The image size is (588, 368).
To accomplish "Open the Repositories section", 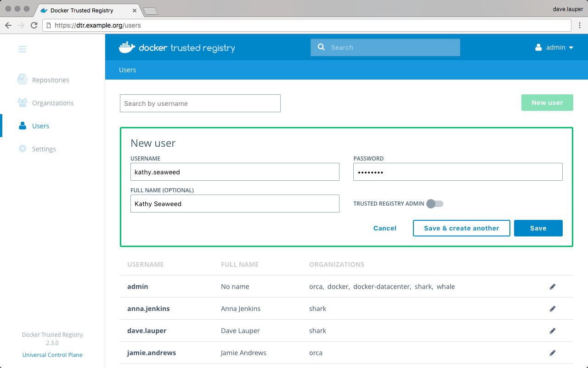I will [51, 80].
